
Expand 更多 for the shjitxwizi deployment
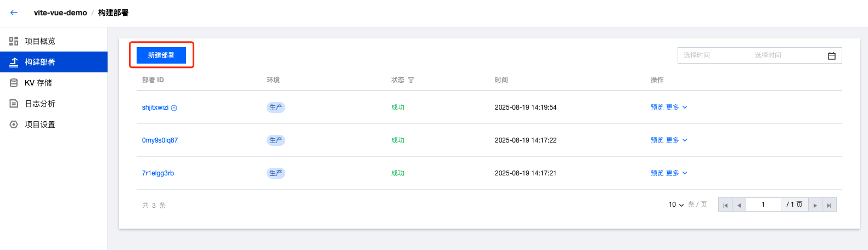coord(676,107)
